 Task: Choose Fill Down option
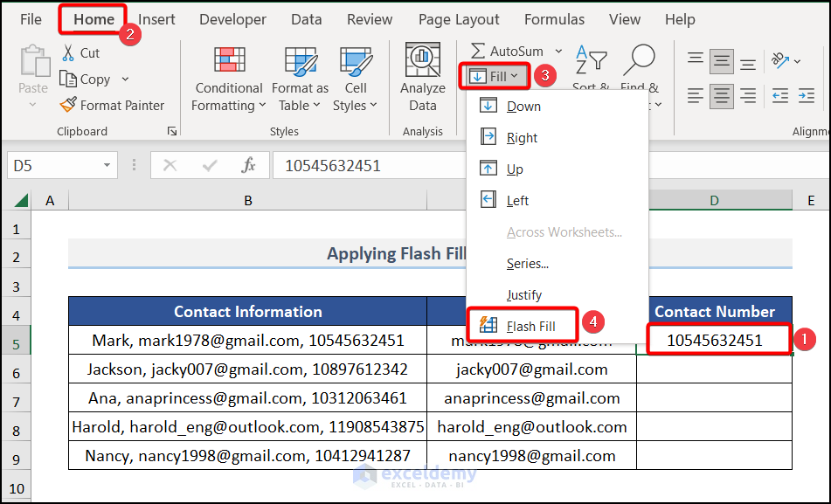coord(557,106)
